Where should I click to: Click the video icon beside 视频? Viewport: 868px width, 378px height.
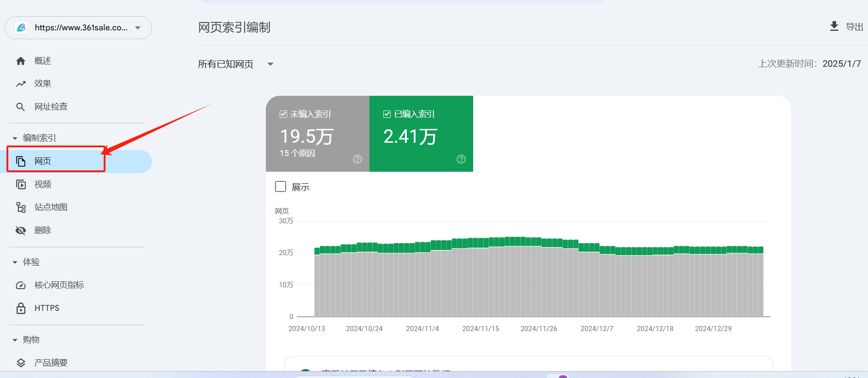pos(21,184)
